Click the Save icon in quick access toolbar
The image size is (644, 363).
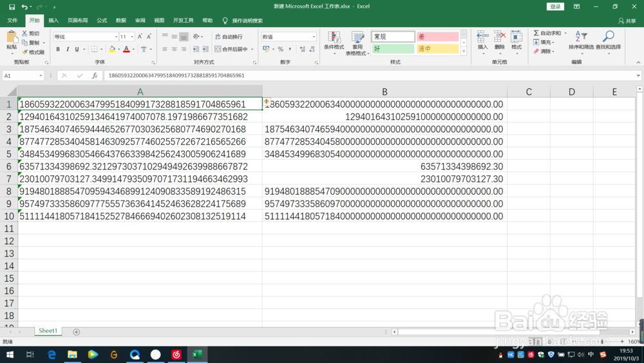click(x=12, y=6)
